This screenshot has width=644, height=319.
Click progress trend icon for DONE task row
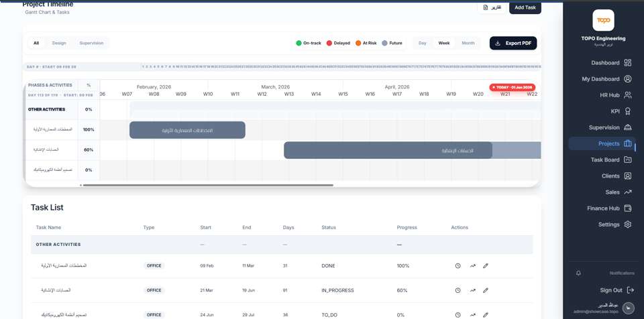tap(473, 266)
